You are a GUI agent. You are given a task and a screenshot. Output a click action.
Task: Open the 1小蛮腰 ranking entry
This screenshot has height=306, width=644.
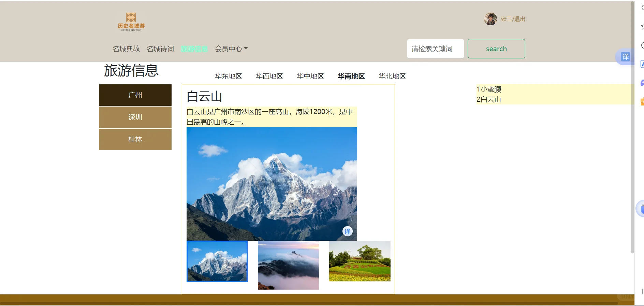pyautogui.click(x=489, y=89)
